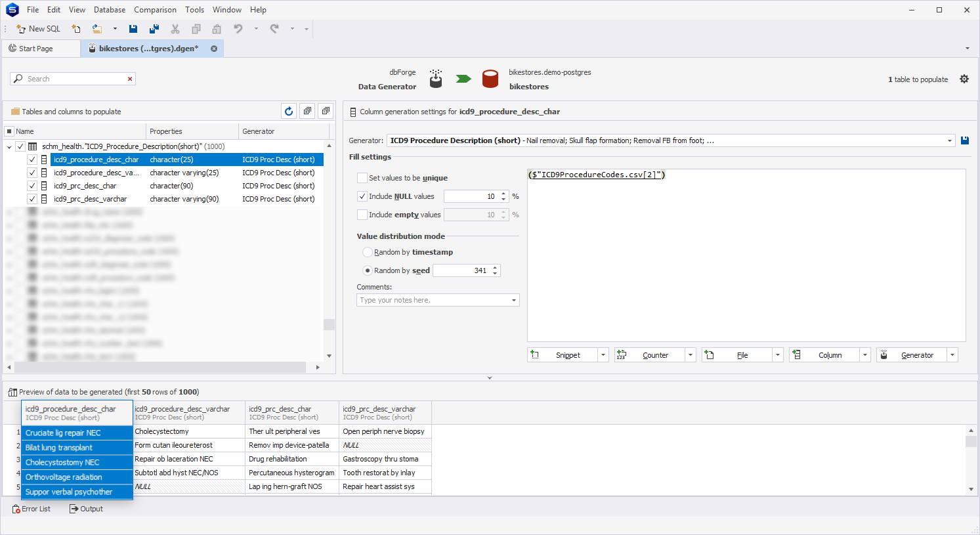Open the Generator dropdown list
980x535 pixels.
pos(949,140)
